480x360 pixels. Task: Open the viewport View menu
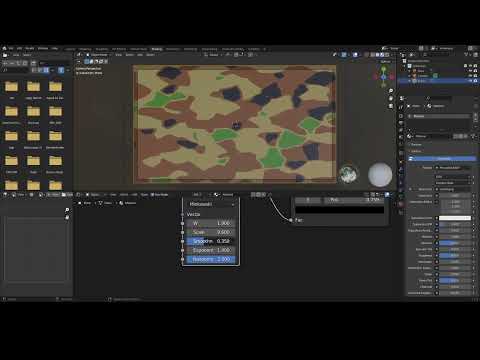(x=119, y=55)
